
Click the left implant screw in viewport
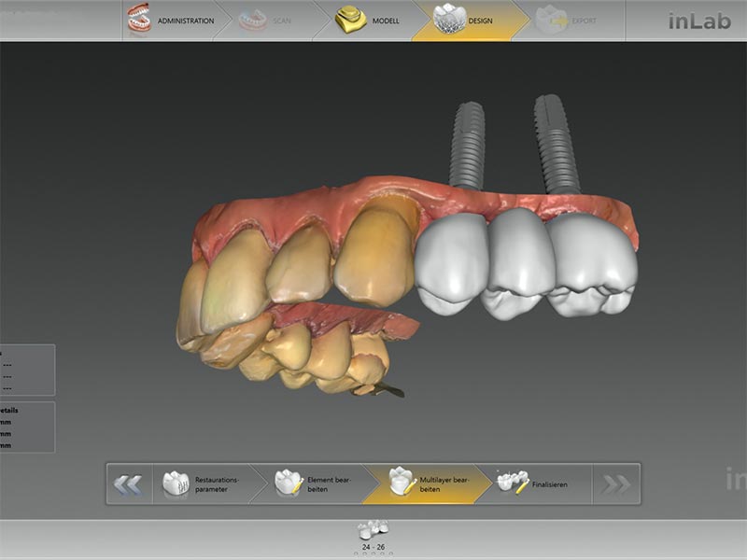click(466, 145)
